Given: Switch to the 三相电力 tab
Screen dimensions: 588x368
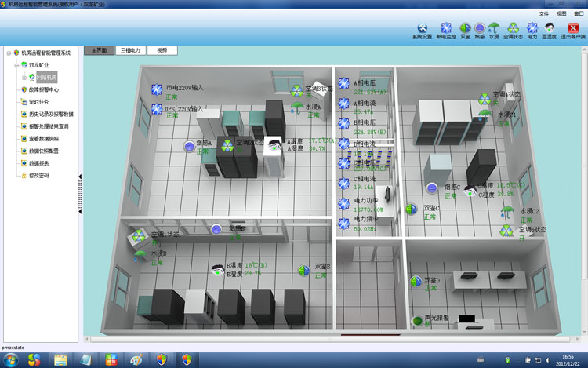Looking at the screenshot, I should pyautogui.click(x=130, y=50).
